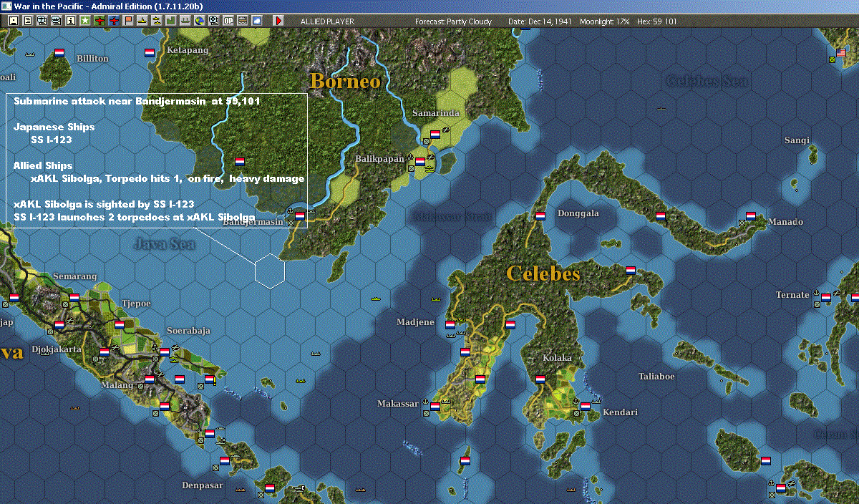
Task: Click 'SS I-123' under Japanese Ships
Action: [x=52, y=140]
